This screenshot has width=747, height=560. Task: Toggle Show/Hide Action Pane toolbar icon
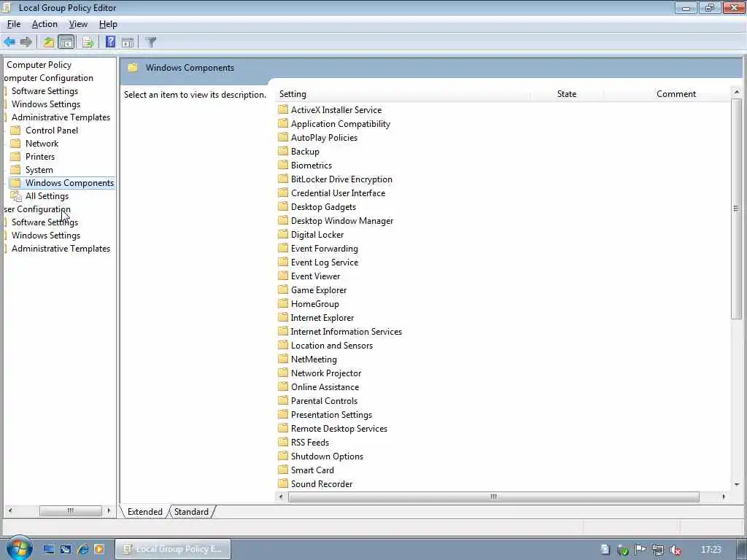click(128, 42)
